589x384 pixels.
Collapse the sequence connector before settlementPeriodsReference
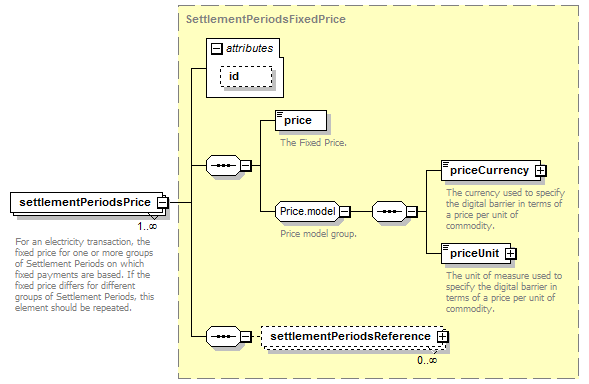(x=246, y=336)
